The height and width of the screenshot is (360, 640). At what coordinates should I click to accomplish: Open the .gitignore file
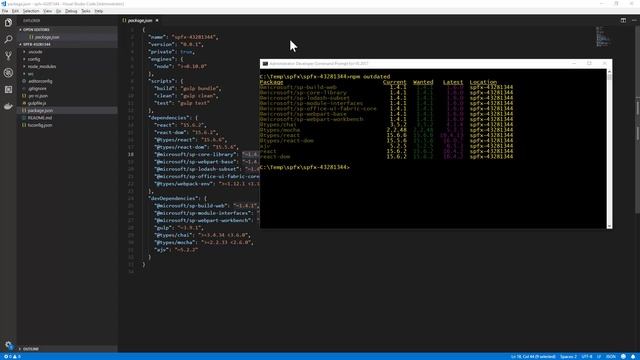[37, 89]
